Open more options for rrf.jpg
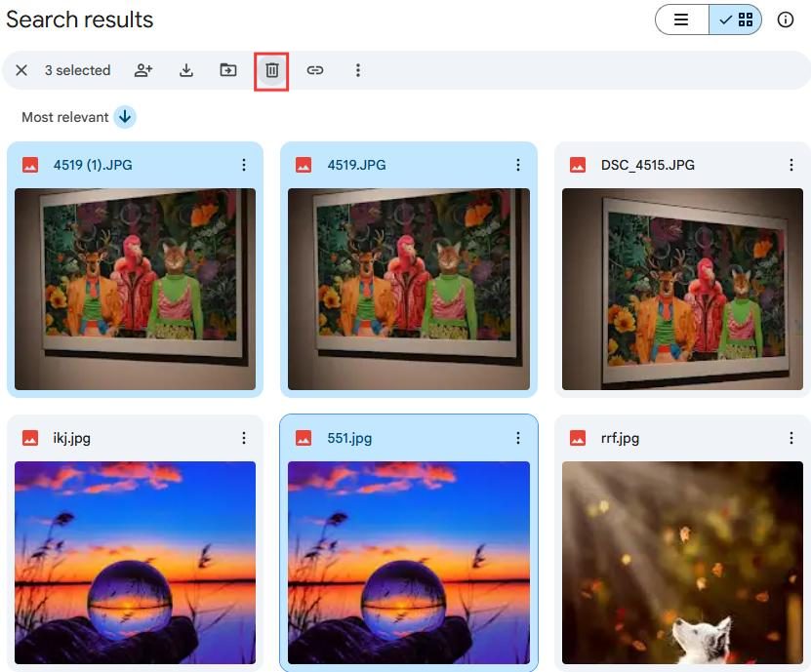Screen dimensions: 811x672 [x=791, y=438]
